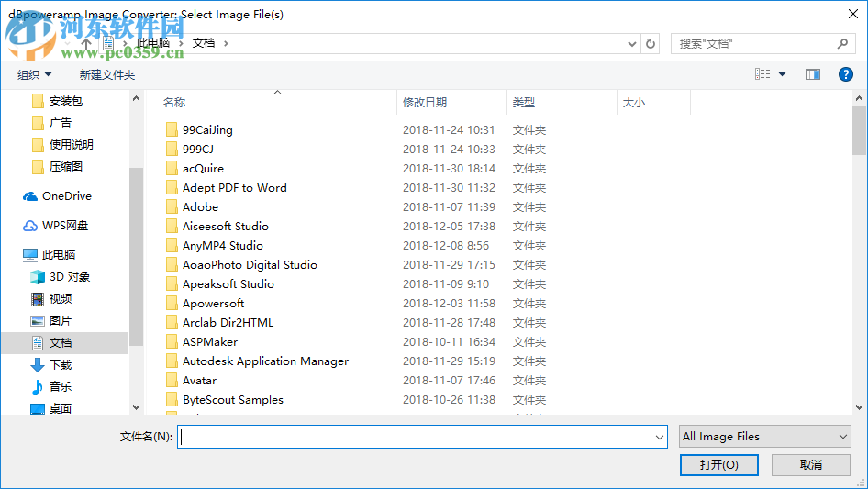Select the Aiseesoft Studio folder name
Image resolution: width=868 pixels, height=489 pixels.
click(x=226, y=226)
